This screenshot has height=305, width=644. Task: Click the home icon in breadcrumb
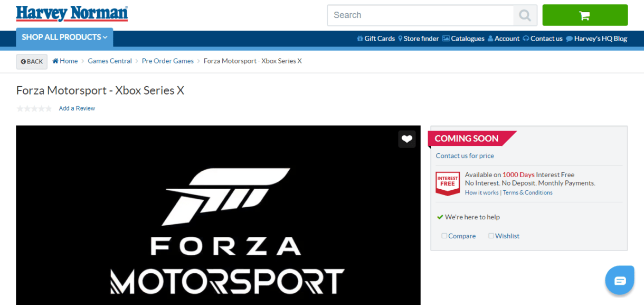(55, 61)
